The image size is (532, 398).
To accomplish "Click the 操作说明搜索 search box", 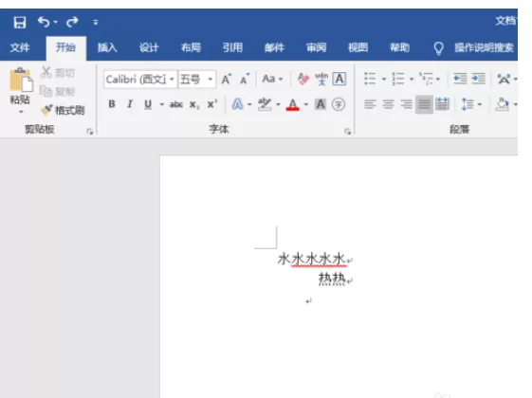I will (x=484, y=47).
